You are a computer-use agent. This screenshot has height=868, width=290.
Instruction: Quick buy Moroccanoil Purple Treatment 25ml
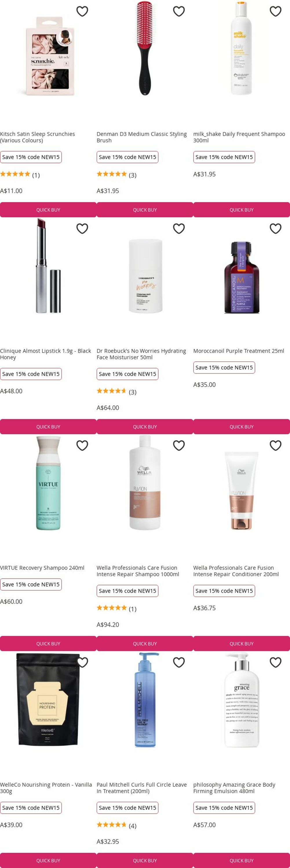click(241, 426)
